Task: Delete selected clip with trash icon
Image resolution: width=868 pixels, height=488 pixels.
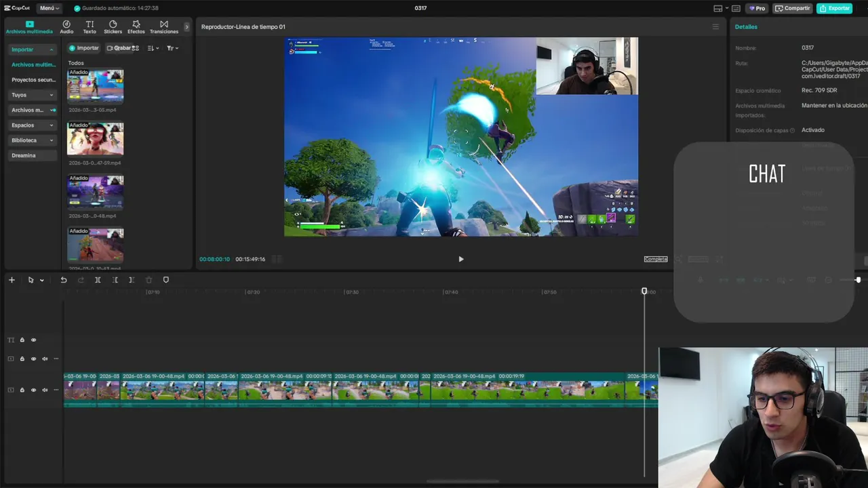Action: [x=149, y=280]
